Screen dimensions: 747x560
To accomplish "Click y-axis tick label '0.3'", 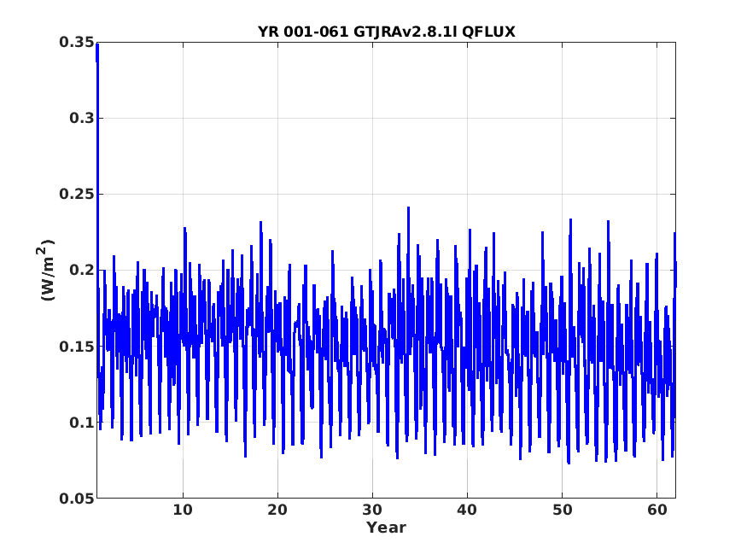I will 81,118.
